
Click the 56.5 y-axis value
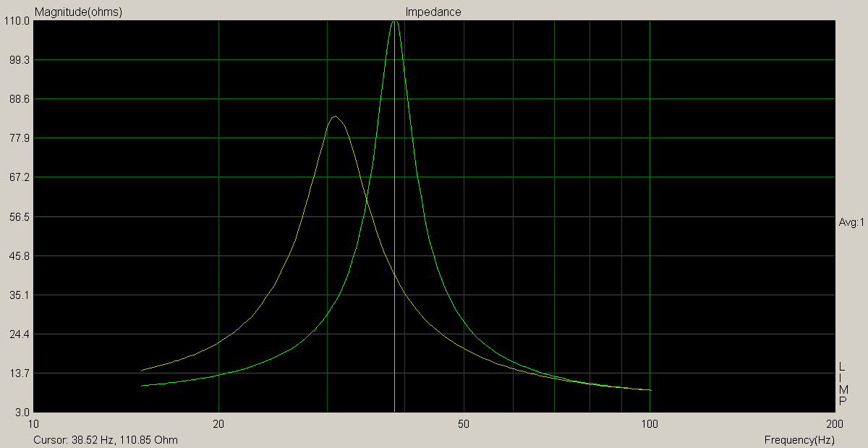20,217
